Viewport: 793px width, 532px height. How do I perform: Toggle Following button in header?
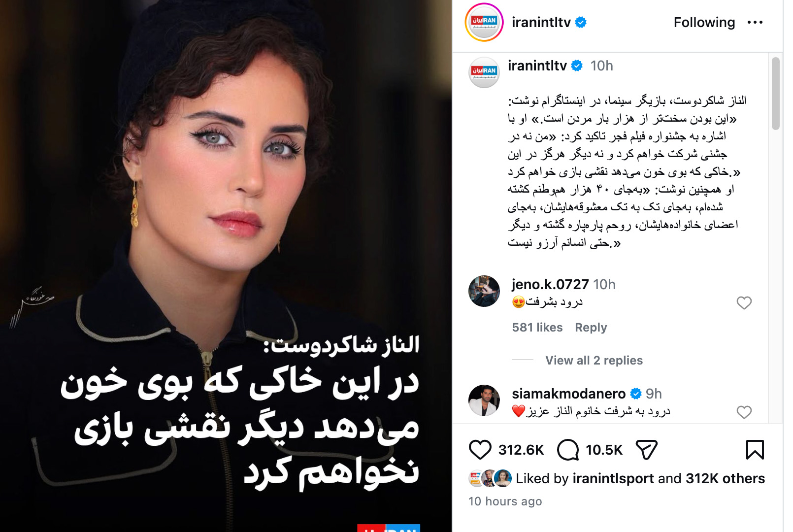point(704,22)
